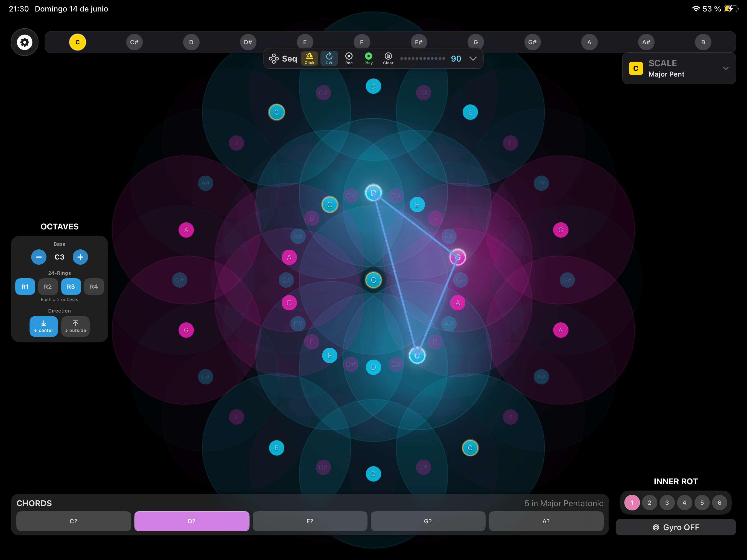
Task: Tap the dim G# node at far right edge
Action: (567, 280)
